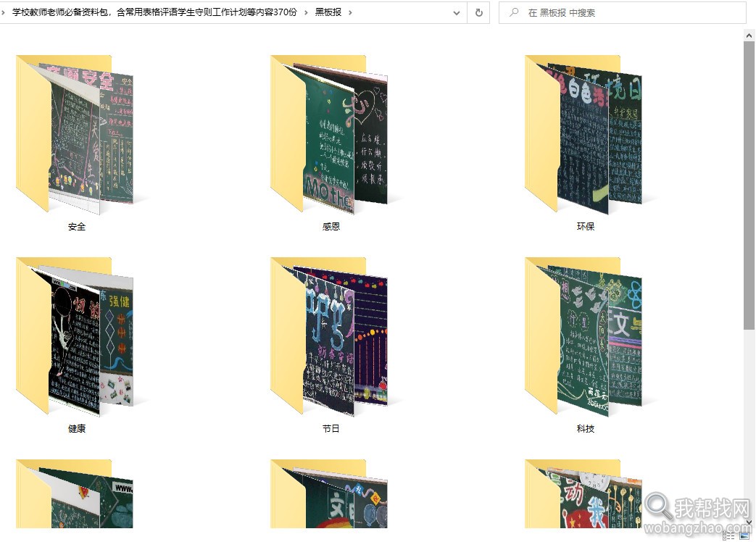Select the 感恩 folder name label

click(331, 226)
